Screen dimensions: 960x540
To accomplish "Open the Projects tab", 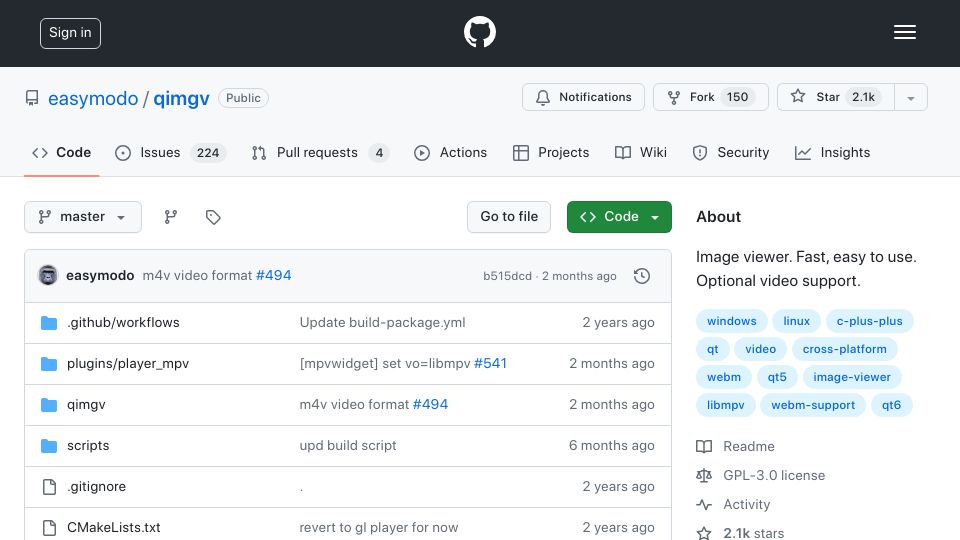I will click(x=551, y=152).
